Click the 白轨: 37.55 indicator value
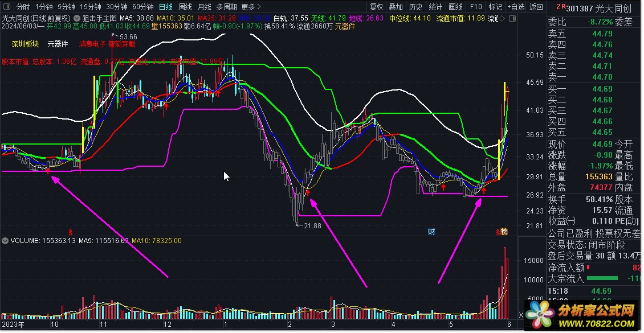 pyautogui.click(x=291, y=18)
